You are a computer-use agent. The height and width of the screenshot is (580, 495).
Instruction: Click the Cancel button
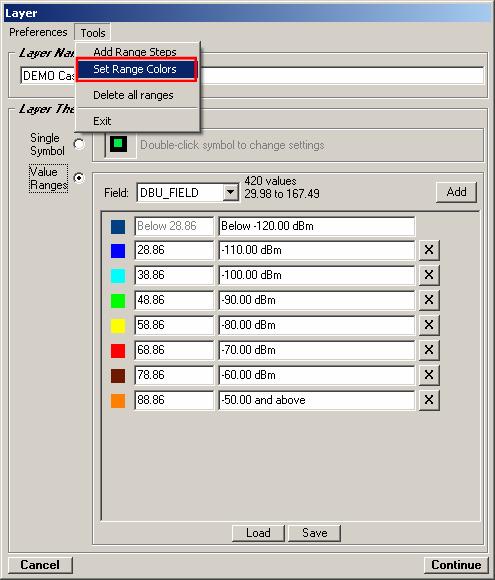[x=40, y=564]
